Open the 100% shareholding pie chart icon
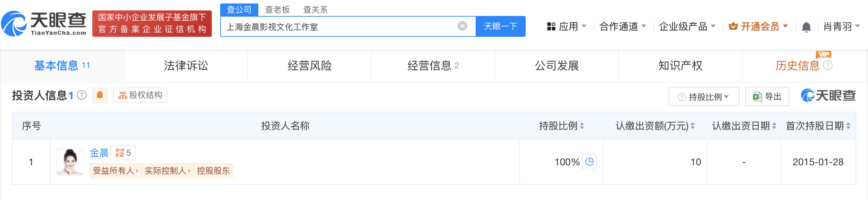868x200 pixels. [x=589, y=162]
